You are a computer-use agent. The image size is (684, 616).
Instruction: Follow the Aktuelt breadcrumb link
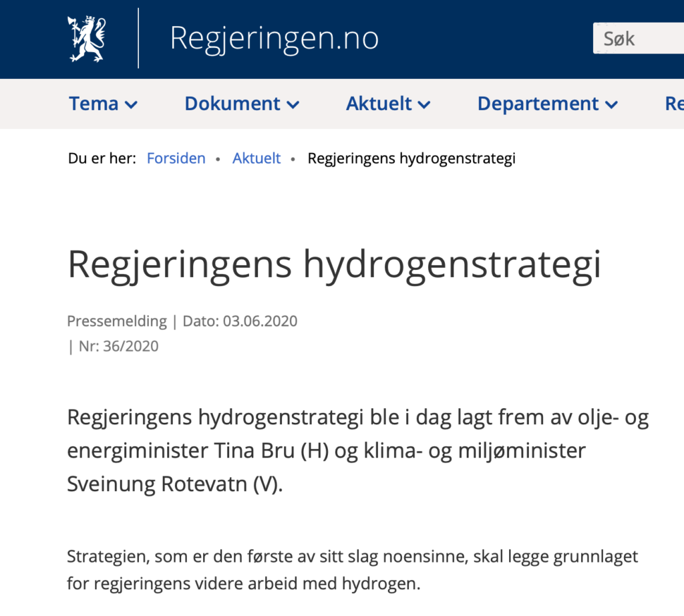[256, 158]
